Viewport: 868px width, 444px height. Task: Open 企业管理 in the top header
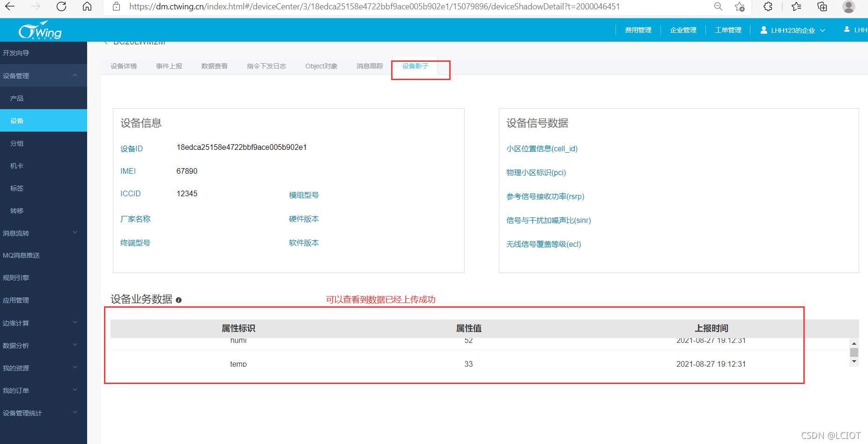coord(683,30)
